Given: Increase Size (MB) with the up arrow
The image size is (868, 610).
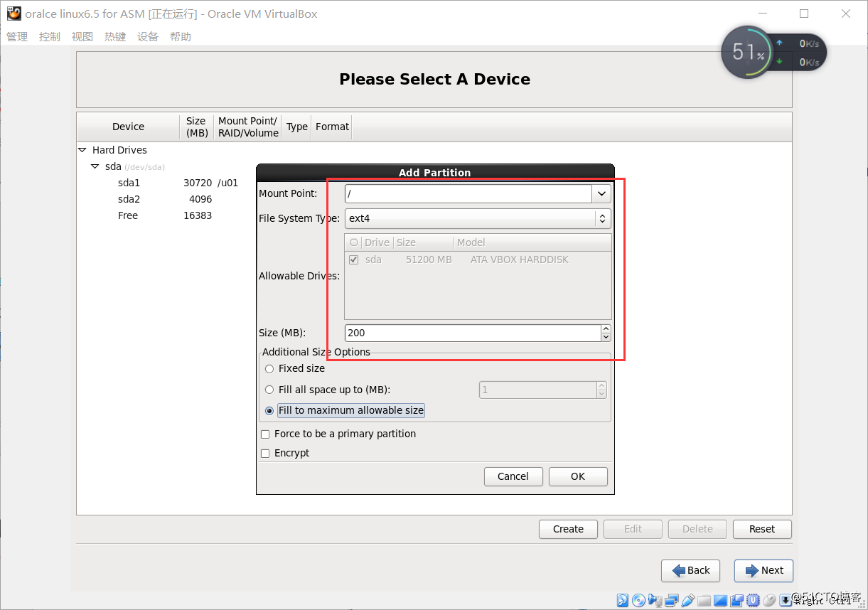Looking at the screenshot, I should tap(606, 329).
